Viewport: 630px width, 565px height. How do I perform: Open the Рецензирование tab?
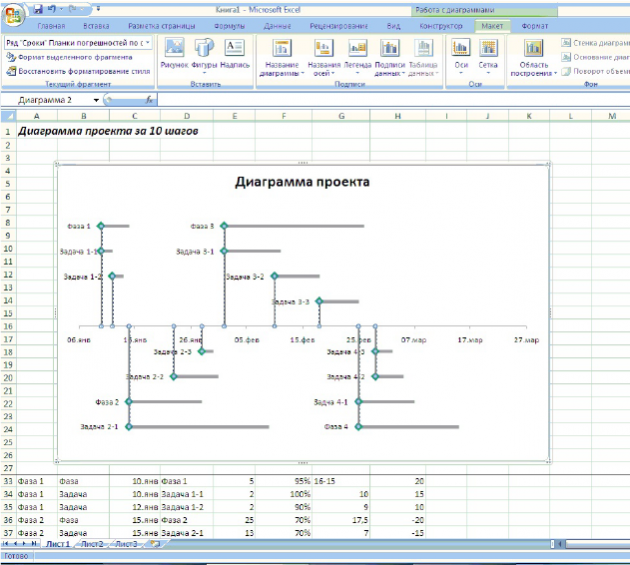click(x=338, y=26)
